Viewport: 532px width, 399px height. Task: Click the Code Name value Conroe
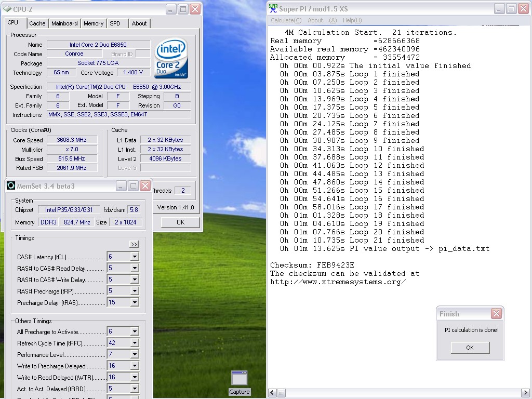[74, 54]
